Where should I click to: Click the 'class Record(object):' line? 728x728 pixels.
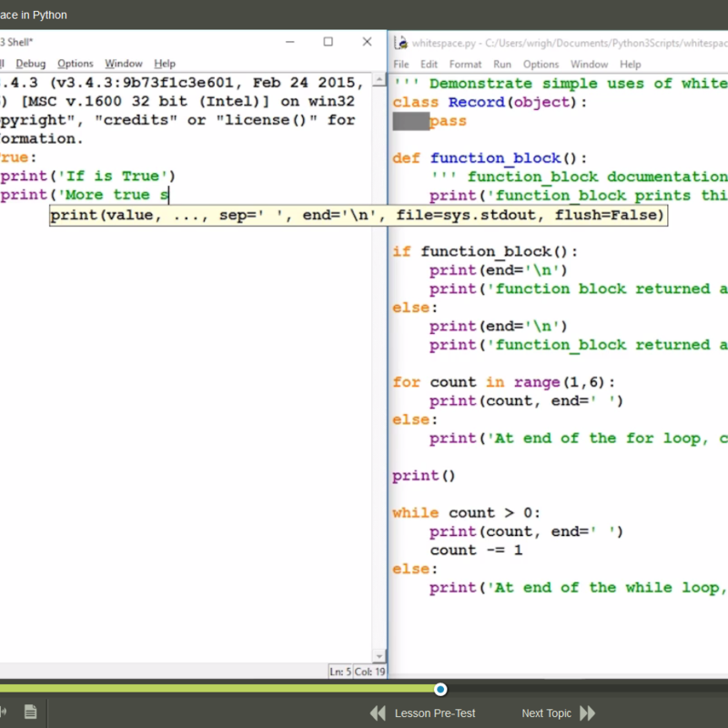[x=490, y=102]
